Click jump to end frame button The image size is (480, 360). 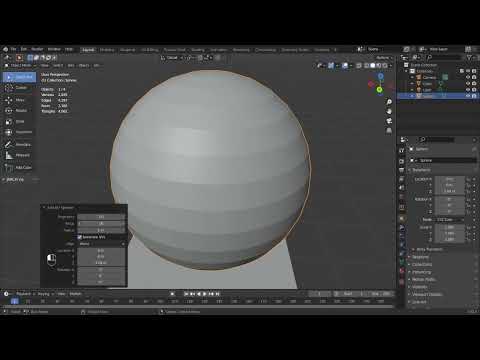click(x=217, y=294)
